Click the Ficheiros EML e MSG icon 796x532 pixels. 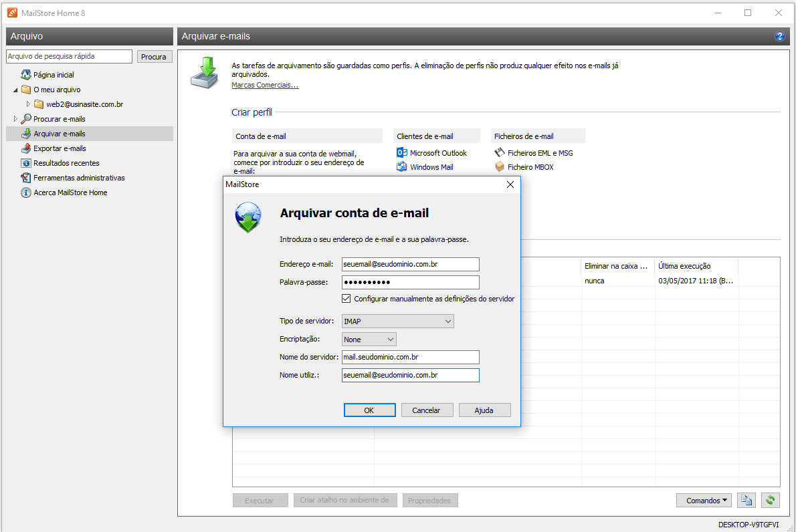pos(499,153)
